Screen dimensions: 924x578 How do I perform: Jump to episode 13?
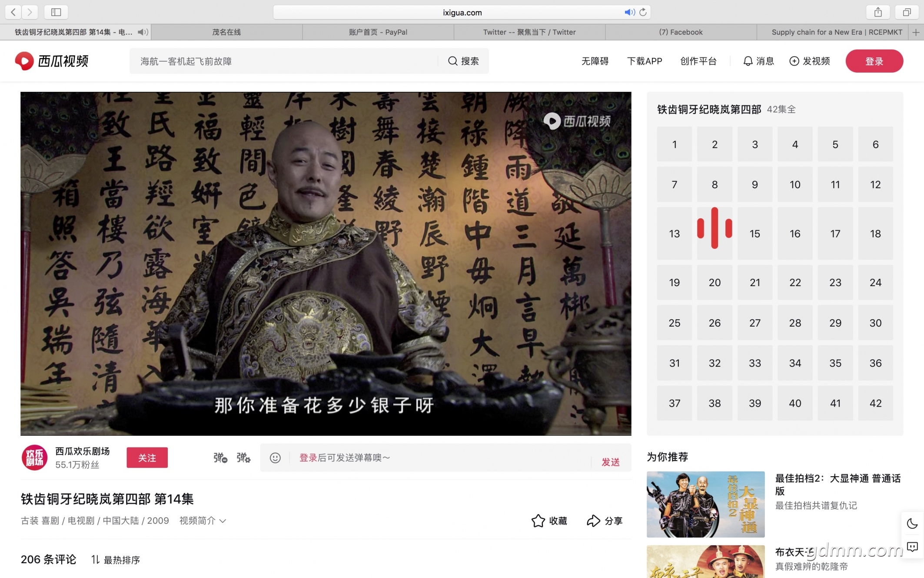tap(675, 234)
